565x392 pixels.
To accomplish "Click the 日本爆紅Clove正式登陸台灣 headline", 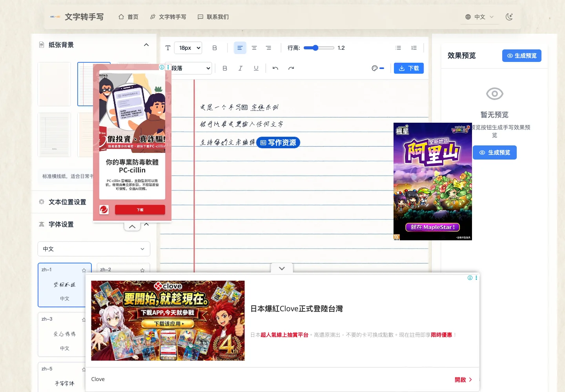I will [297, 309].
